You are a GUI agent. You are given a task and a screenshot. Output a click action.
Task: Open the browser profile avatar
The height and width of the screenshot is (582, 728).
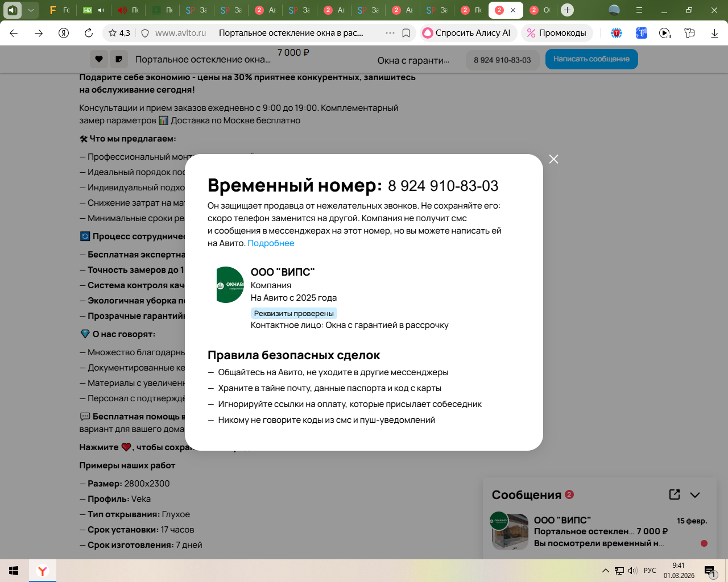(x=614, y=10)
